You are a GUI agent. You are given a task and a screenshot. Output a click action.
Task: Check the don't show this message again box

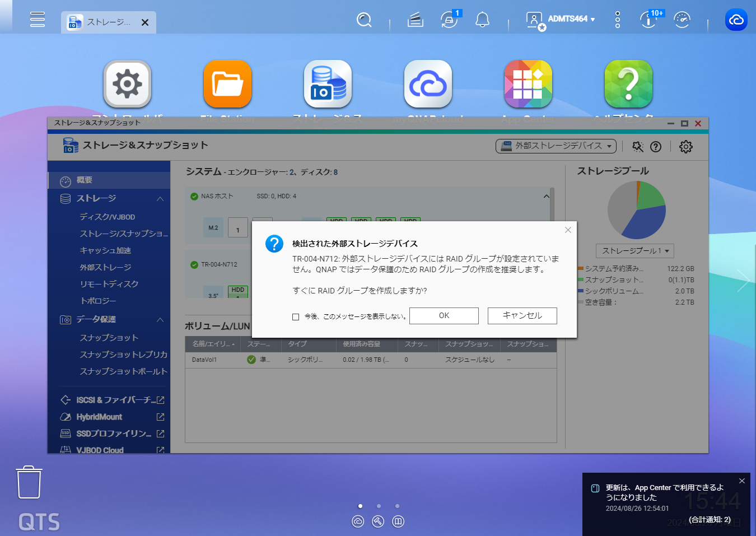(296, 317)
